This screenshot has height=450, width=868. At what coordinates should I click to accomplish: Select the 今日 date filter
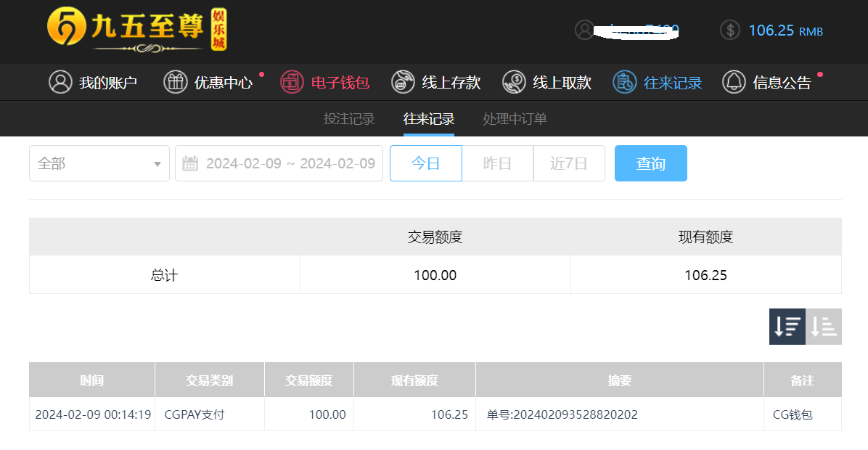point(426,163)
